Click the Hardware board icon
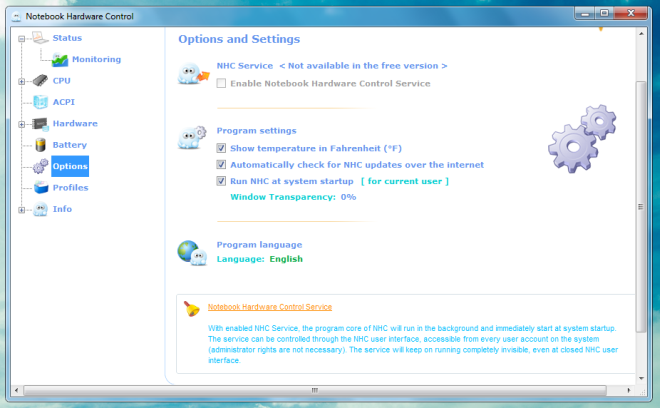Screen dimensions: 660x408 click(40, 124)
